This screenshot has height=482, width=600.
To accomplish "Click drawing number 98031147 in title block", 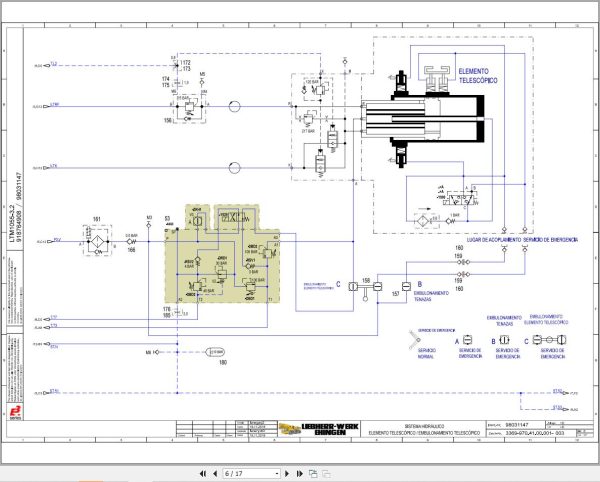I will pyautogui.click(x=517, y=425).
